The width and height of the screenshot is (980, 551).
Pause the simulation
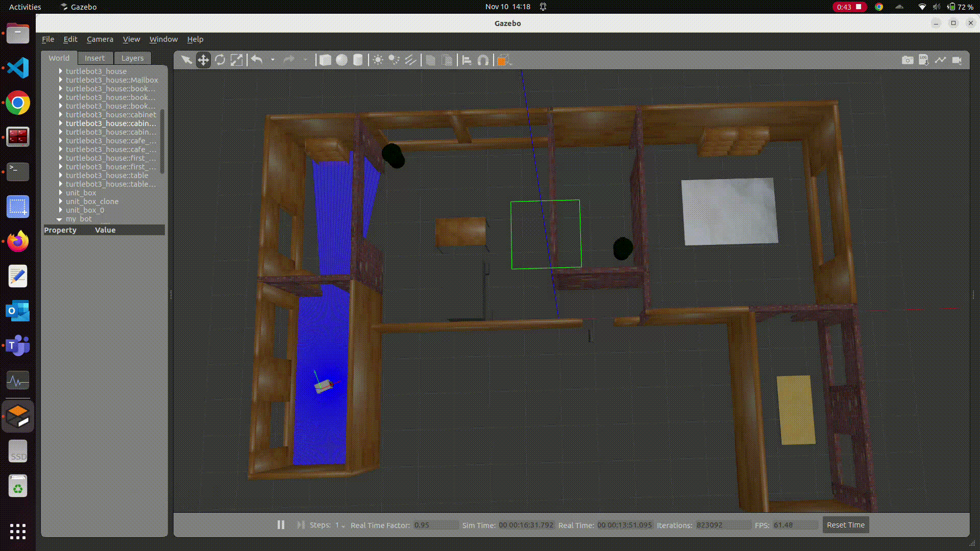click(x=281, y=524)
